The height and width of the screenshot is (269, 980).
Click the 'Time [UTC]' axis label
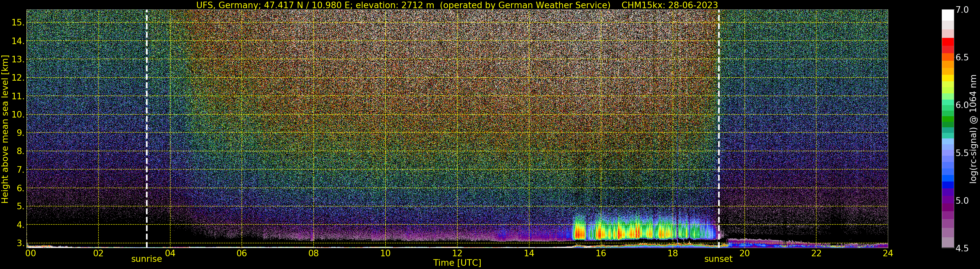pos(457,262)
